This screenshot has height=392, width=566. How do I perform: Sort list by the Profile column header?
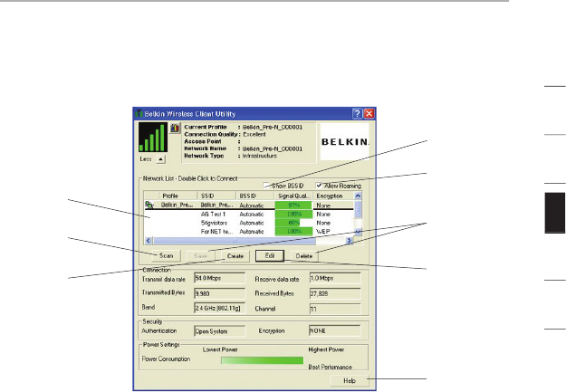click(178, 196)
